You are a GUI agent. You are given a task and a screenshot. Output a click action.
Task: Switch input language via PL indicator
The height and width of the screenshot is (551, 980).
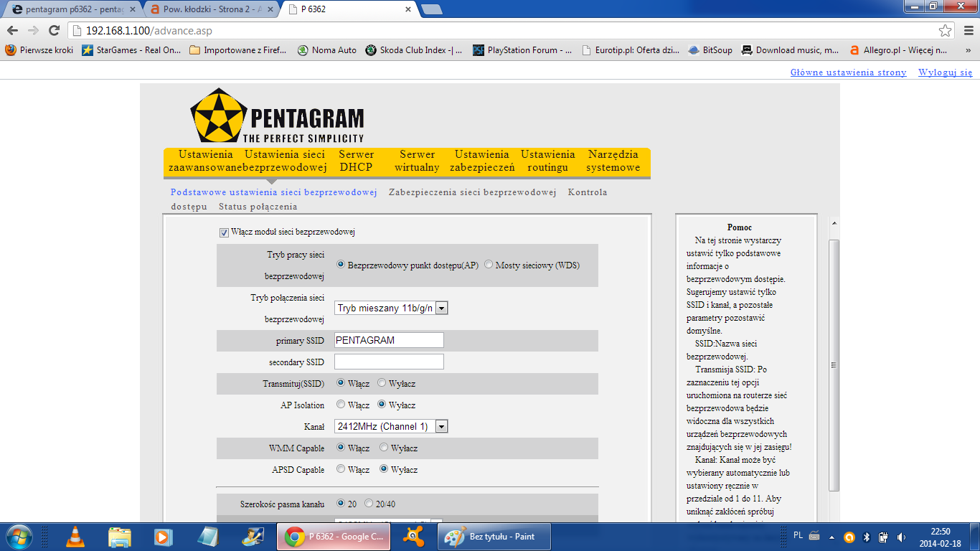[798, 535]
